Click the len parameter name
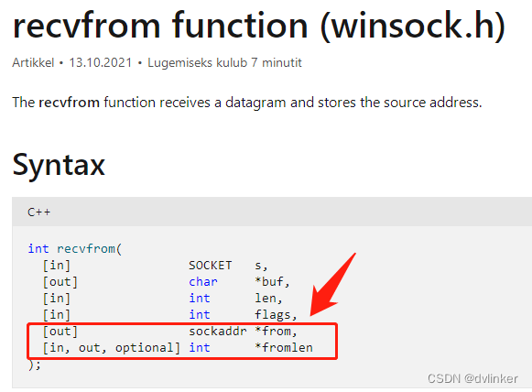 tap(266, 299)
